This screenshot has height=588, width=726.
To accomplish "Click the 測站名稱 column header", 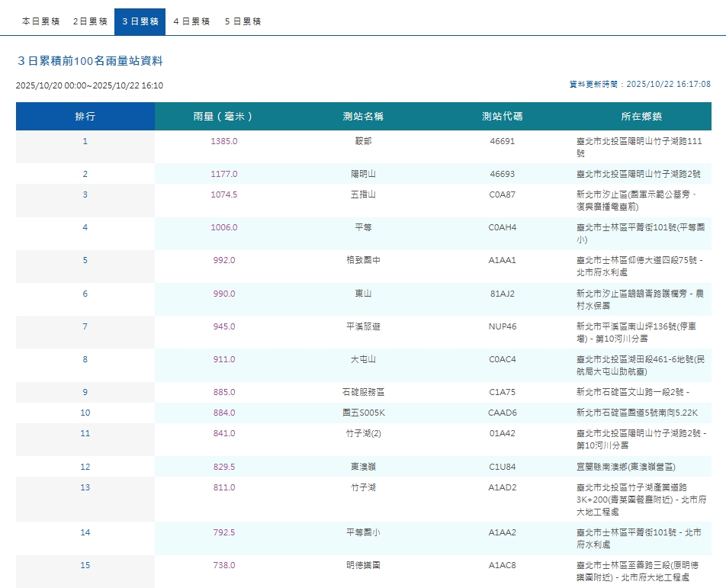I will 363,116.
